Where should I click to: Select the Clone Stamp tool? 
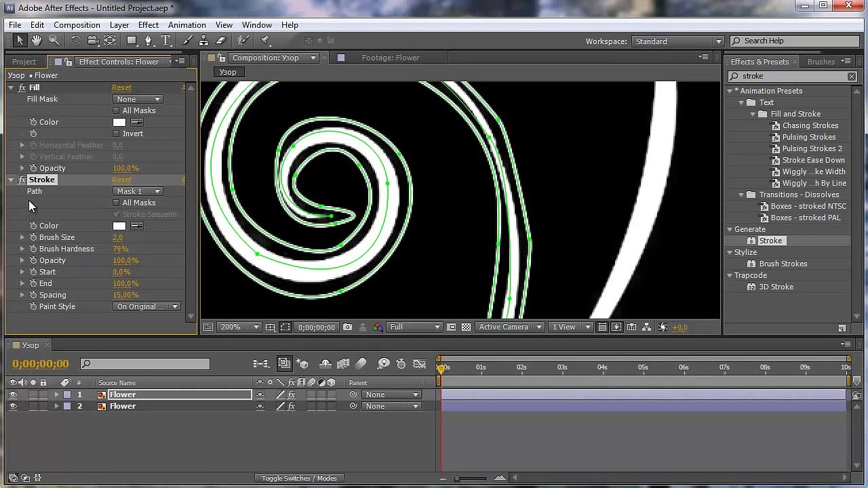pyautogui.click(x=204, y=41)
